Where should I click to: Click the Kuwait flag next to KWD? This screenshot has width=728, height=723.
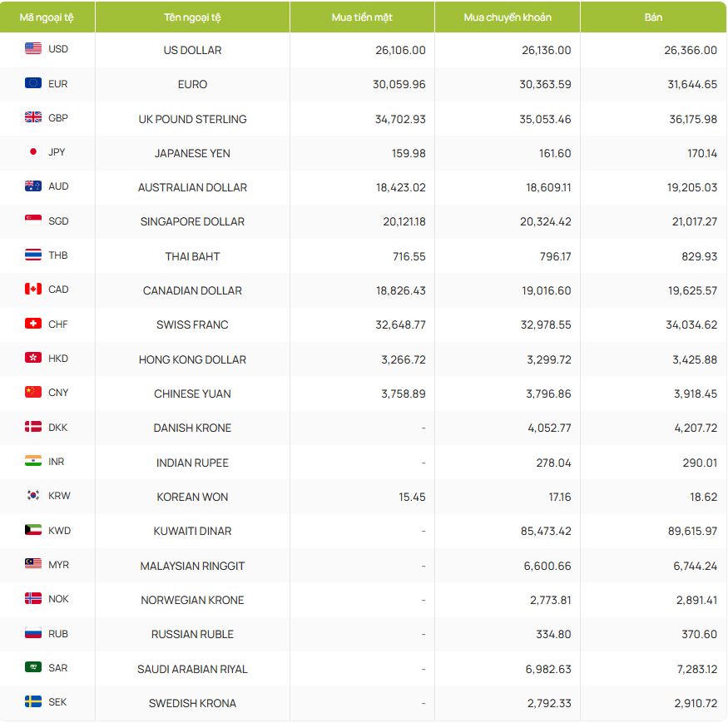point(33,530)
